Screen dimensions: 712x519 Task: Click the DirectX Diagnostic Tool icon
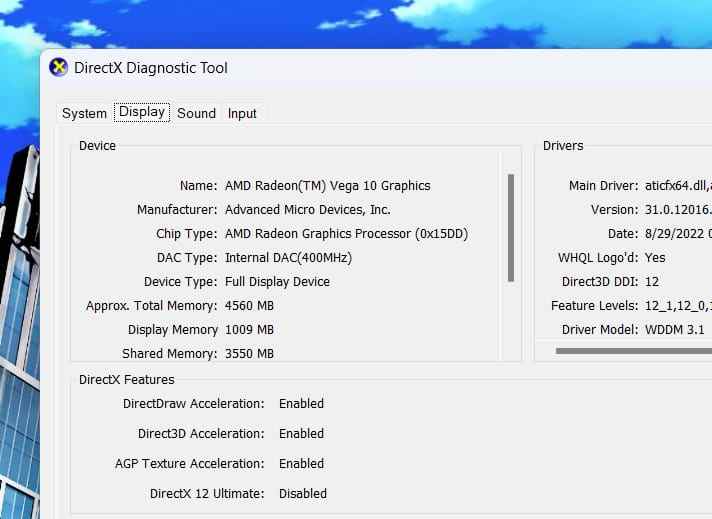[x=58, y=68]
